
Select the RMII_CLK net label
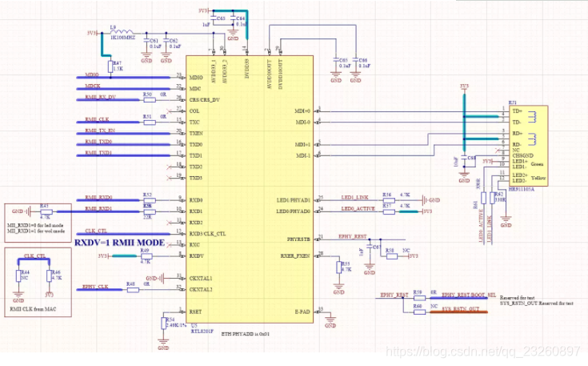pyautogui.click(x=97, y=119)
